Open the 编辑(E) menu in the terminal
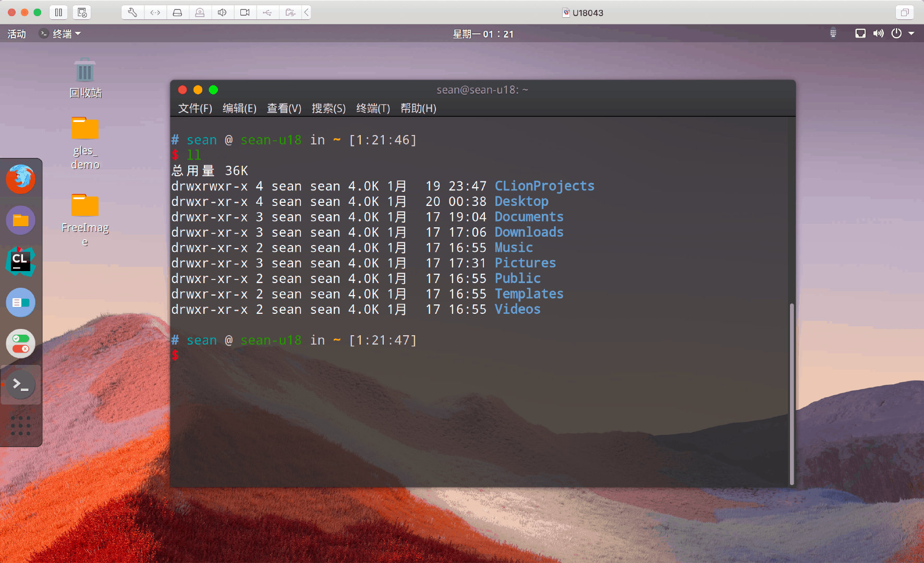924x563 pixels. point(239,108)
